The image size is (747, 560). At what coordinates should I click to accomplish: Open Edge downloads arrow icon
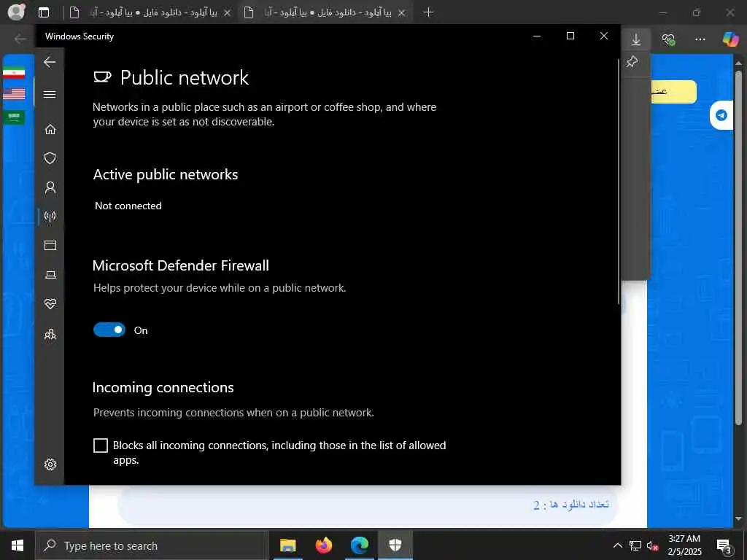click(636, 39)
